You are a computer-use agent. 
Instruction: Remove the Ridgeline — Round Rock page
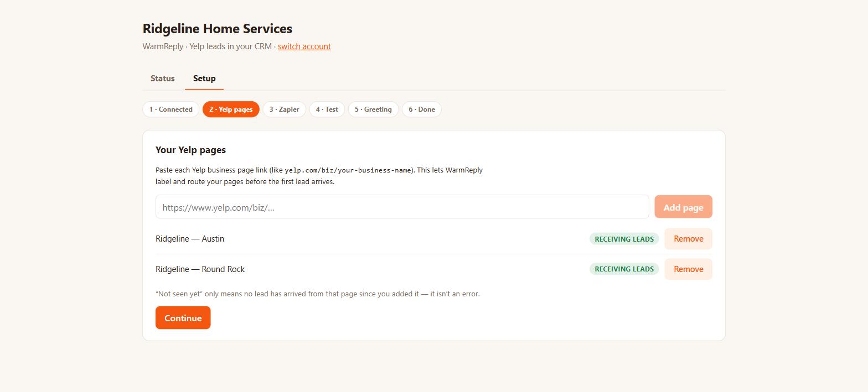(689, 269)
